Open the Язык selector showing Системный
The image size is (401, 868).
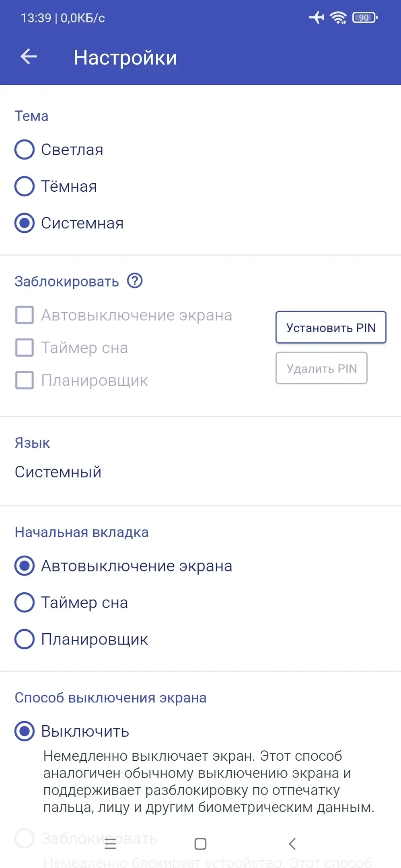click(58, 472)
